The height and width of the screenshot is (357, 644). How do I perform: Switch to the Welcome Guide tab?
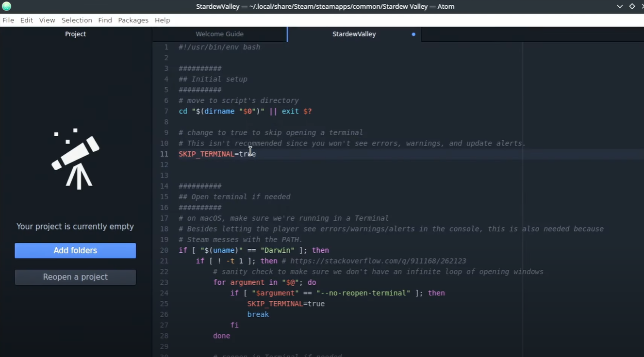pyautogui.click(x=219, y=34)
